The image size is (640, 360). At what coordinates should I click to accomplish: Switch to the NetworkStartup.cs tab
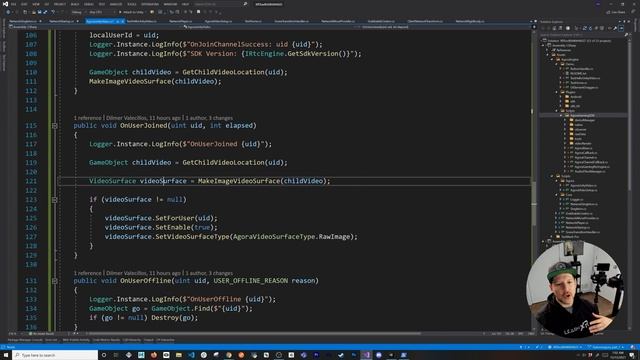[62, 21]
